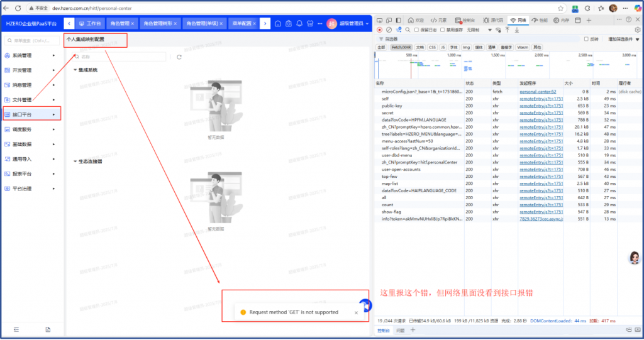Image resolution: width=644 pixels, height=340 pixels.
Task: Select the Fetch/XHR filter button
Action: point(401,47)
